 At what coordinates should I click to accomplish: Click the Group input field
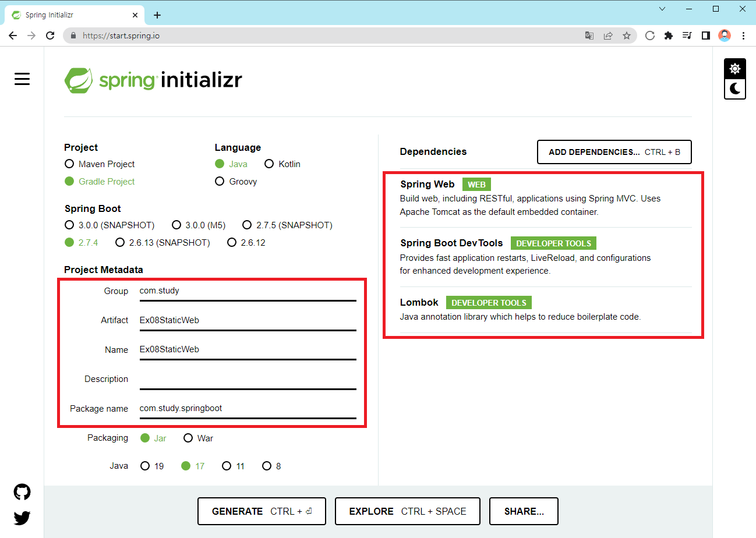(248, 291)
